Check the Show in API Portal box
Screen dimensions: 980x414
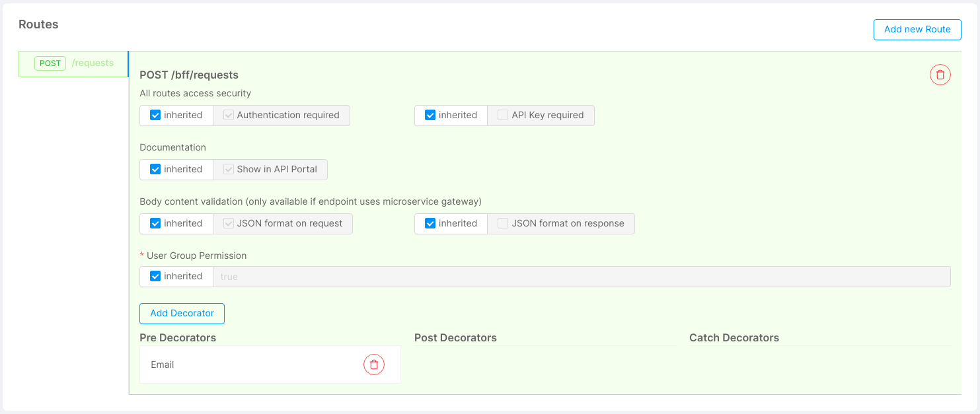[228, 169]
